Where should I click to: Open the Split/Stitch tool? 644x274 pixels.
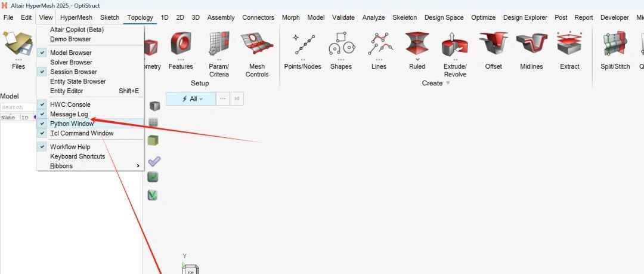point(615,44)
